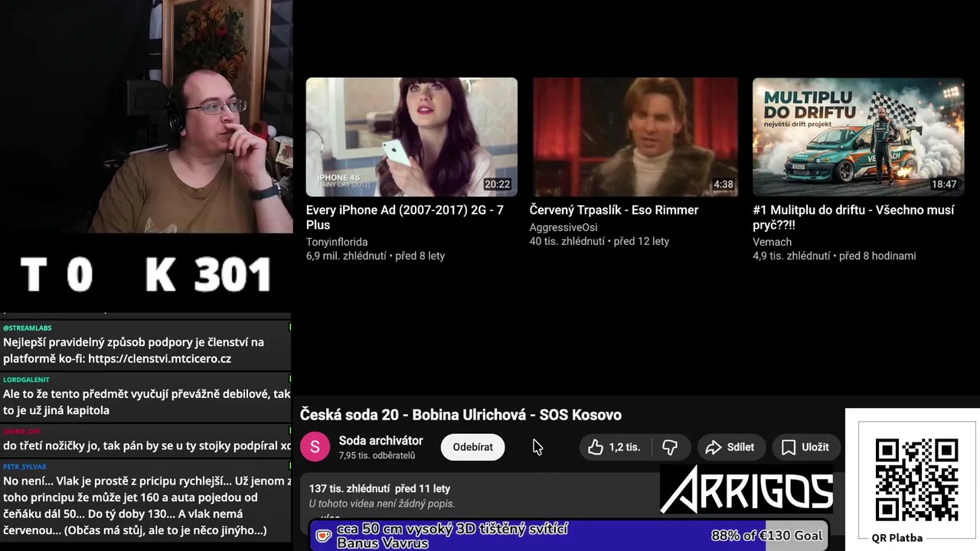Click the '137 tis. zhlédnutí' view count
This screenshot has width=980, height=551.
tap(350, 488)
